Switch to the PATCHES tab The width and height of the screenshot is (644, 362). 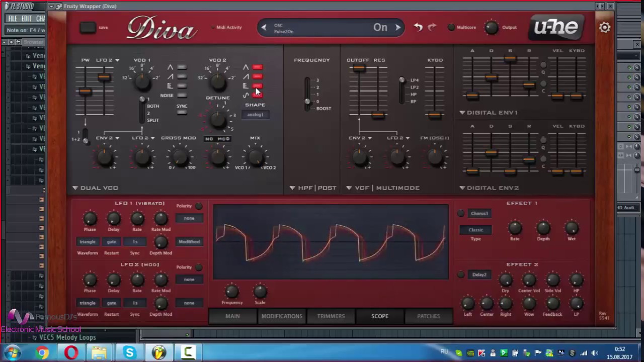(x=429, y=316)
